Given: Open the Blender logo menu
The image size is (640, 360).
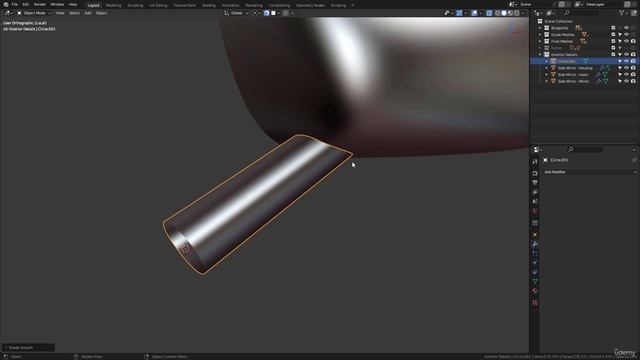Looking at the screenshot, I should click(6, 4).
